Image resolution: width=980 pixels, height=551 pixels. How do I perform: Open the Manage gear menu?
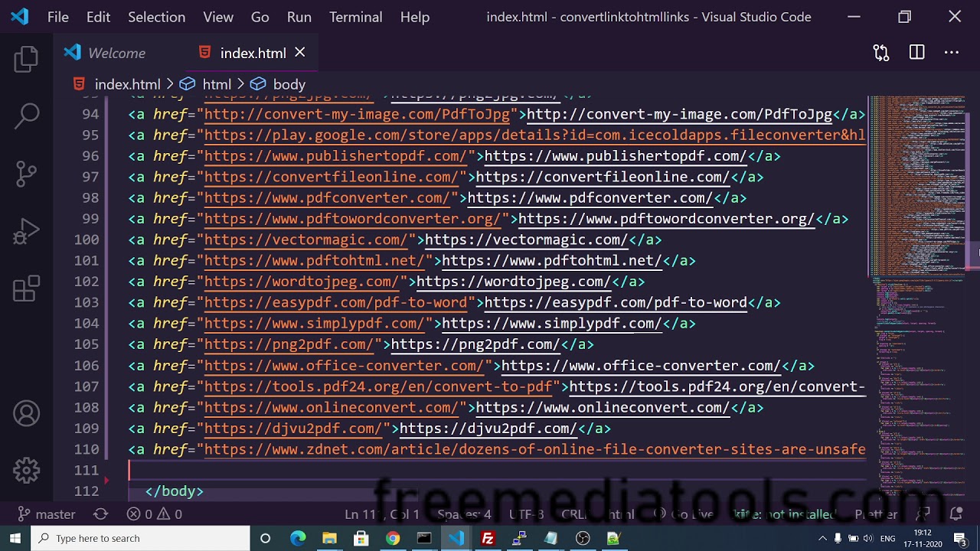26,470
